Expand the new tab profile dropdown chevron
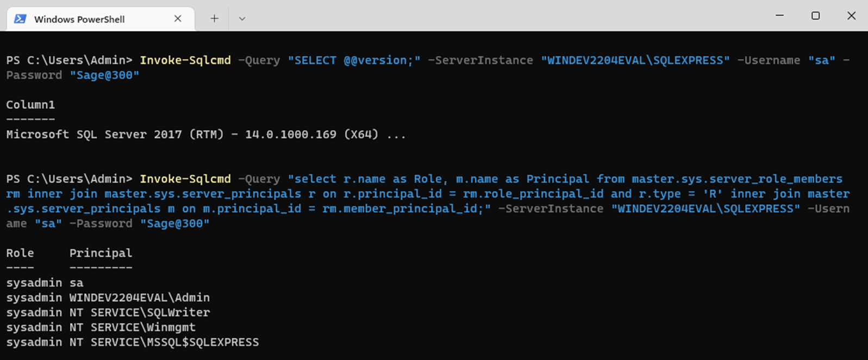This screenshot has height=360, width=868. (x=242, y=18)
